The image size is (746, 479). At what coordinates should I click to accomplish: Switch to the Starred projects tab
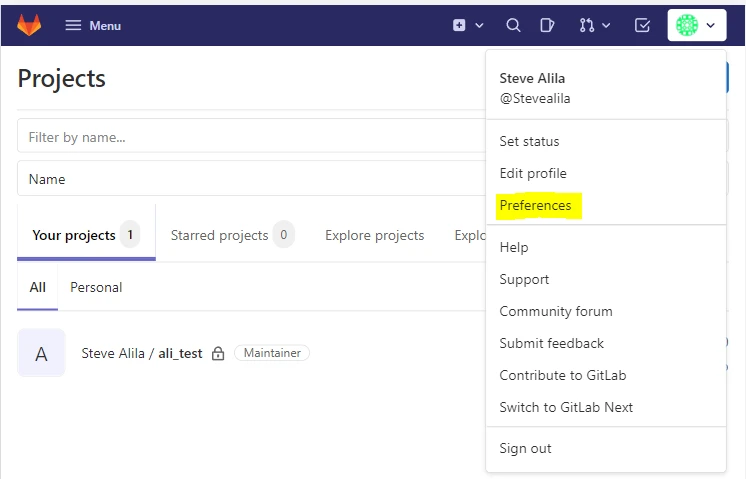pyautogui.click(x=231, y=235)
